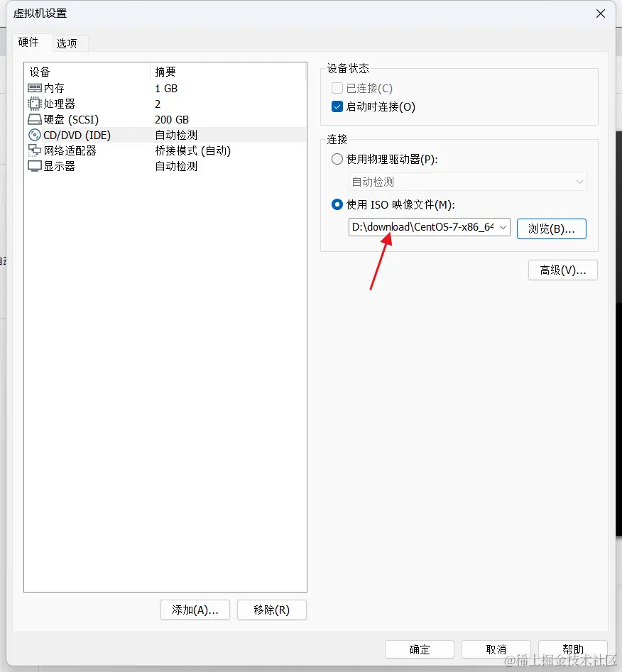Select the 显示器 row label
The image size is (622, 672).
tap(59, 166)
